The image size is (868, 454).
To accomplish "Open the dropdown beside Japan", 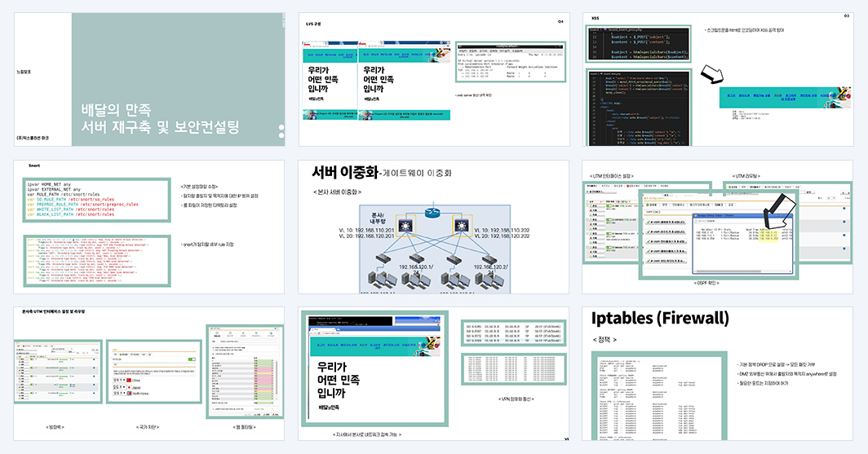I will pyautogui.click(x=119, y=387).
